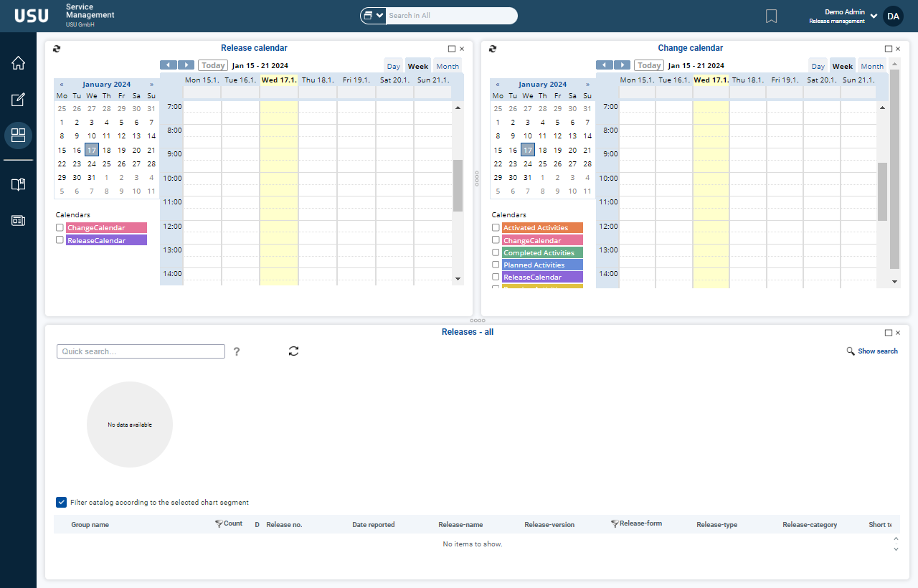
Task: Open the Home icon in sidebar
Action: click(x=18, y=63)
